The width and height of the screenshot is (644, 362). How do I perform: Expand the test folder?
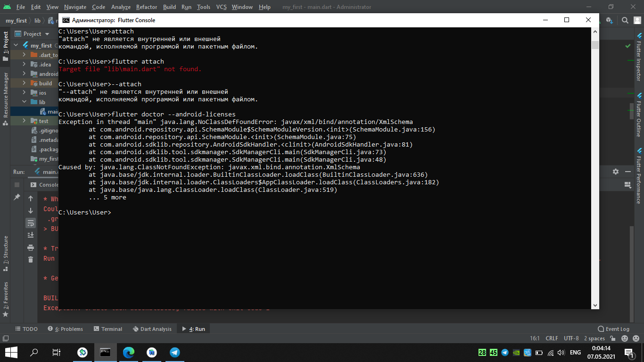(24, 121)
